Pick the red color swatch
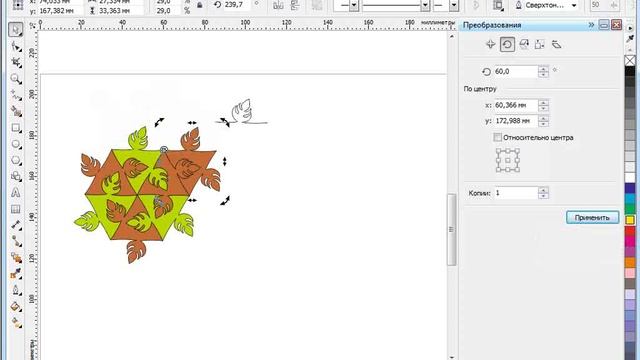 coord(630,231)
